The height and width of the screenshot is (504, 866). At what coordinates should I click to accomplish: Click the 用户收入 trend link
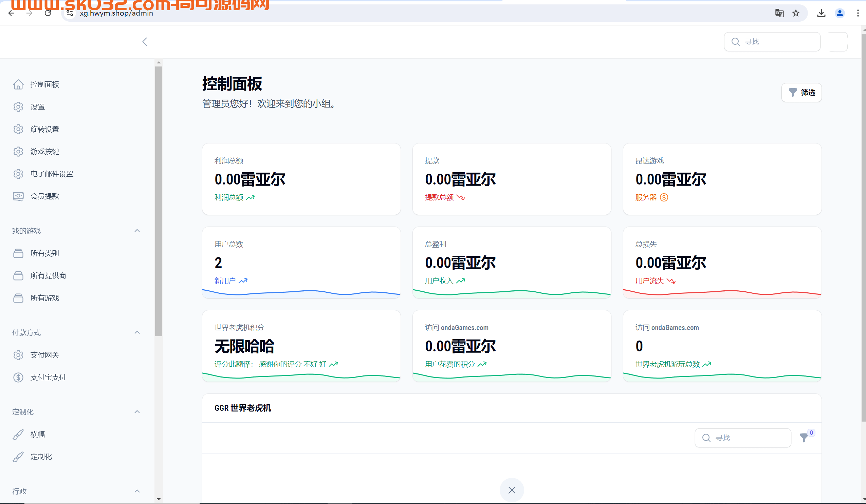pyautogui.click(x=445, y=281)
